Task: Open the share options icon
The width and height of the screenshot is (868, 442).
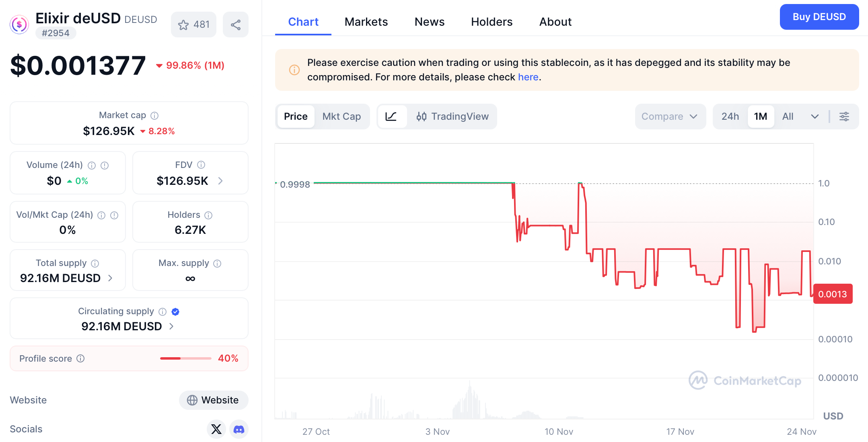Action: 236,25
